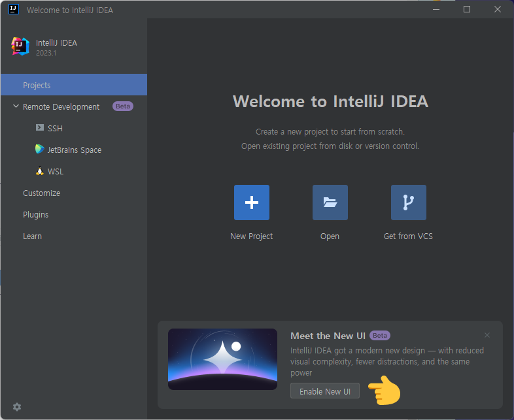Click the Beta badge next to Remote Development

(122, 106)
